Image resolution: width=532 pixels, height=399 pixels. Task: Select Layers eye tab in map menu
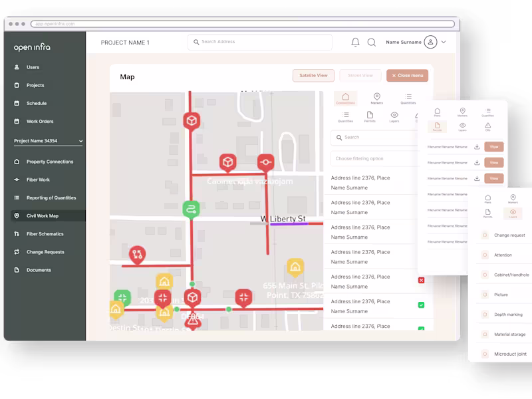coord(394,117)
